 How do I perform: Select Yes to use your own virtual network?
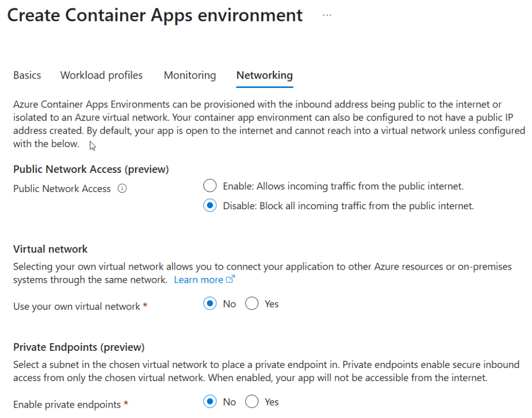coord(252,303)
